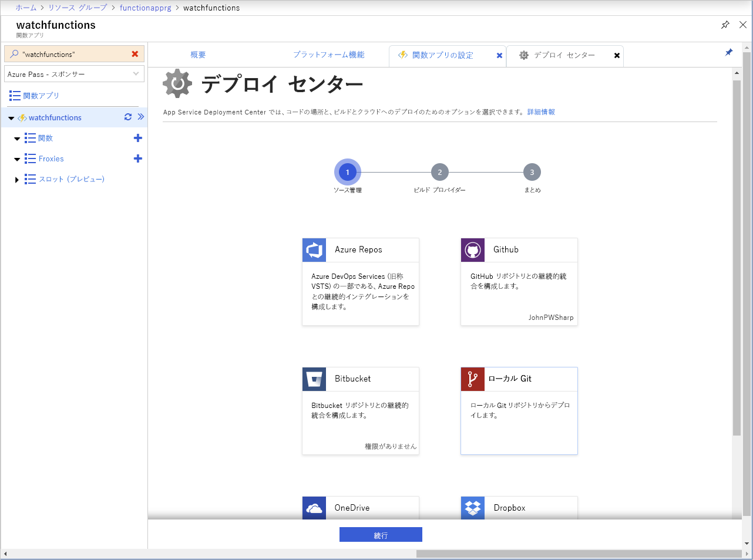
Task: Choose the Dropbox source card
Action: click(519, 508)
